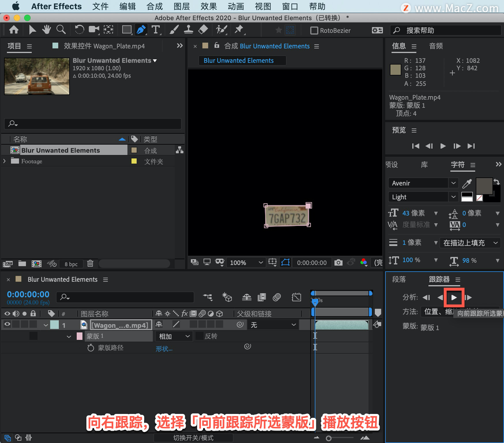Expand the Footage folder
The image size is (504, 443).
pyautogui.click(x=4, y=161)
